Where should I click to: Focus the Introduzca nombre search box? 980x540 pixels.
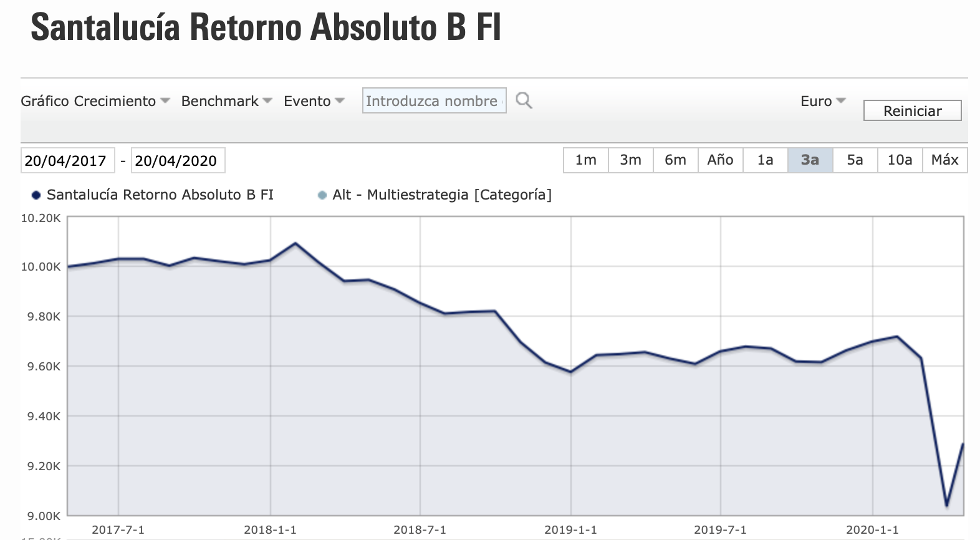(433, 101)
